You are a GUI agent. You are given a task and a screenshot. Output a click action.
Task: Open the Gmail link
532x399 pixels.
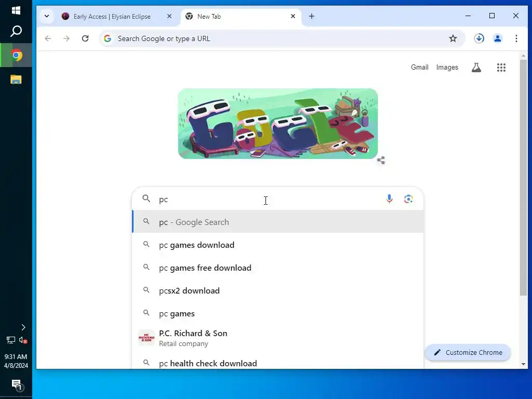click(x=420, y=67)
